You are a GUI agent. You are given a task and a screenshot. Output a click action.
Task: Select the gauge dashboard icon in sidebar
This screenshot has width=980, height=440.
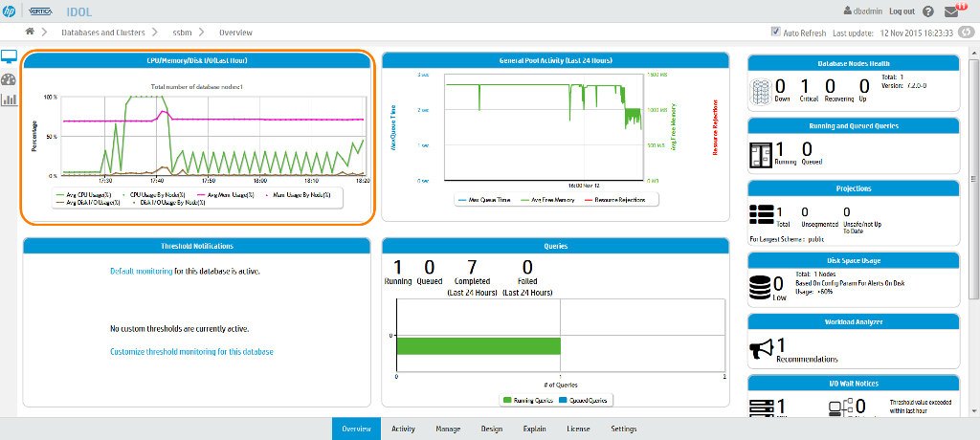point(10,79)
